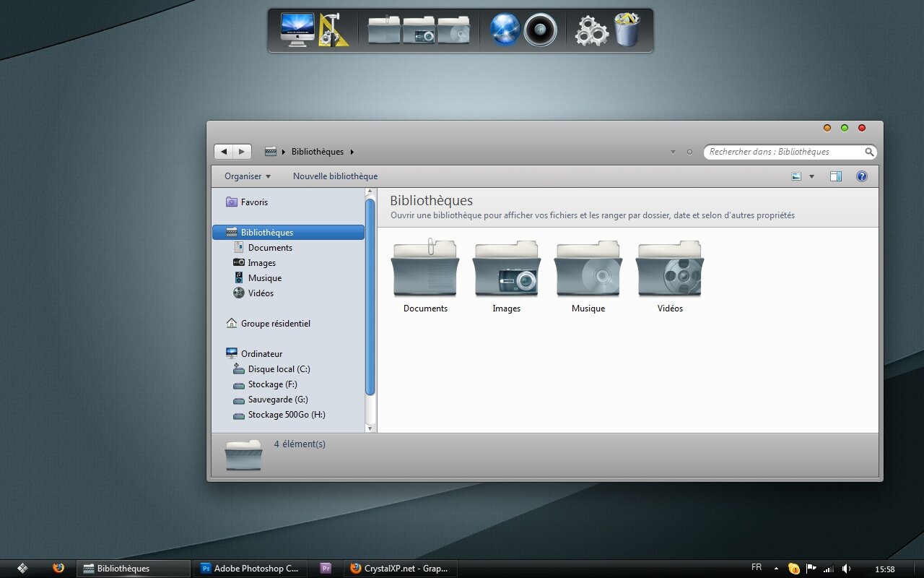The height and width of the screenshot is (578, 924).
Task: Open the Images library camera folder
Action: tap(506, 269)
